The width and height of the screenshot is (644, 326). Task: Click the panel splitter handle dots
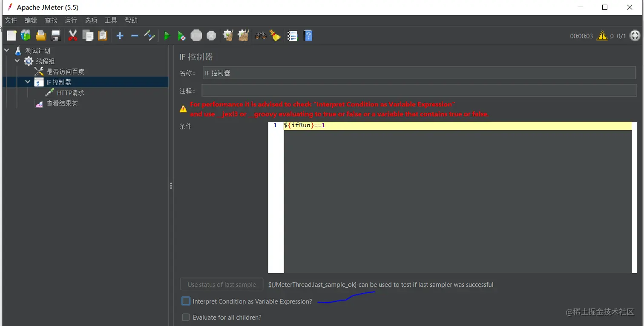pos(171,186)
